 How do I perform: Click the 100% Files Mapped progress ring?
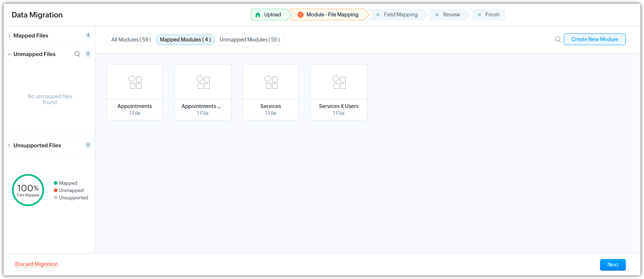28,190
